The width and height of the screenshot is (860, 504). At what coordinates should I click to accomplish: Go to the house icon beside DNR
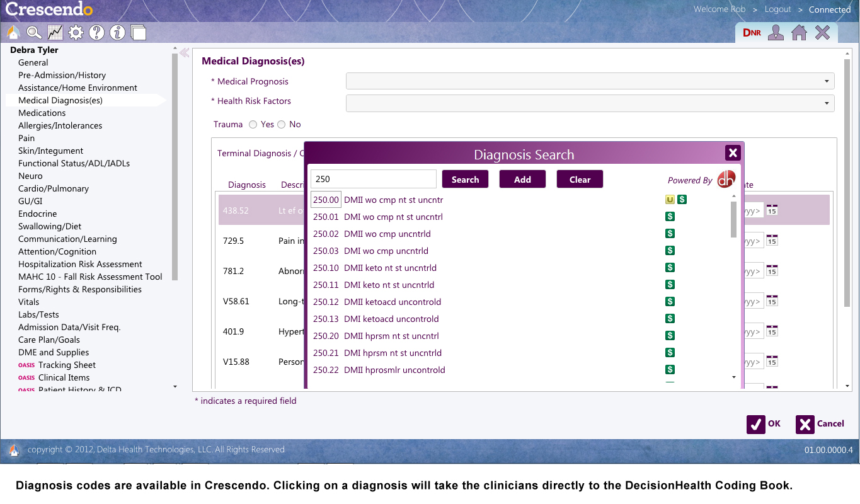799,33
